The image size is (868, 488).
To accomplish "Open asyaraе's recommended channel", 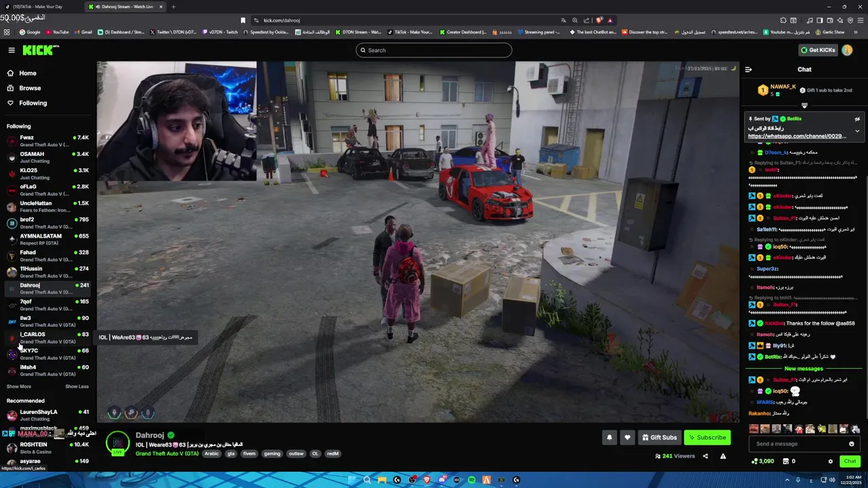I will point(47,462).
